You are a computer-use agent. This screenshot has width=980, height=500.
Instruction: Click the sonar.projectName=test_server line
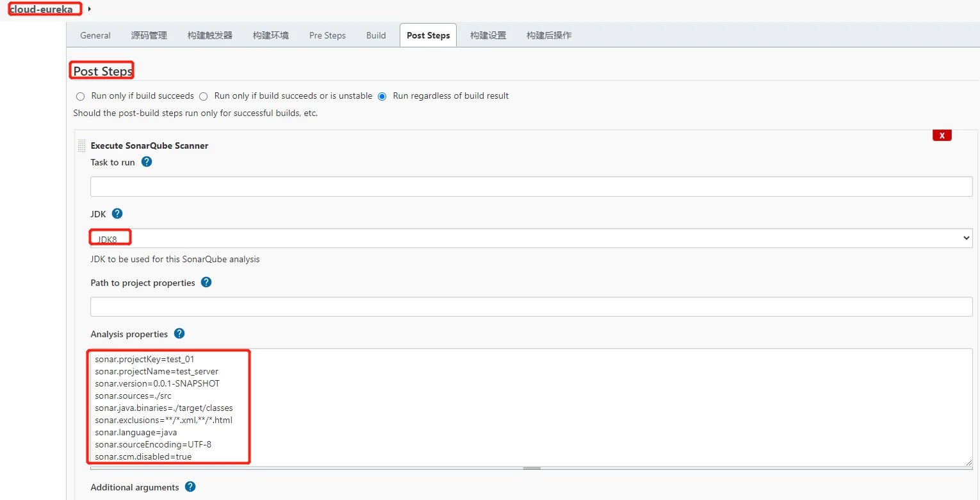point(156,371)
